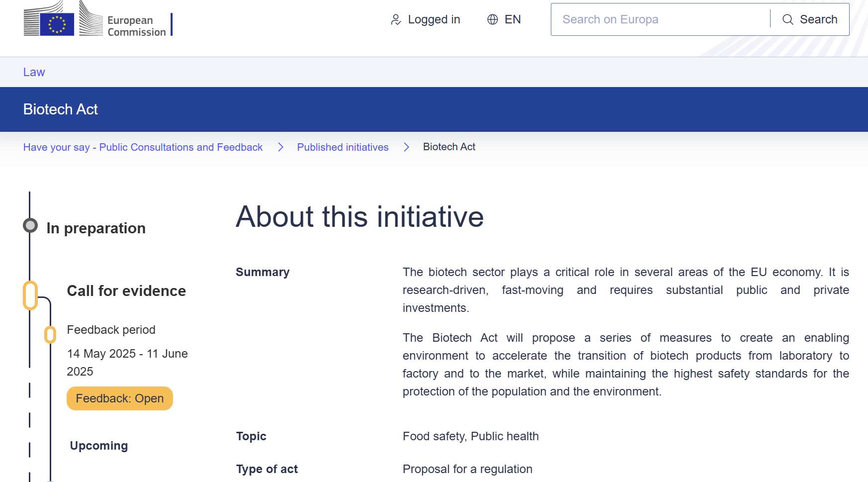Click the magnifying glass search icon
This screenshot has height=482, width=868.
pyautogui.click(x=788, y=19)
